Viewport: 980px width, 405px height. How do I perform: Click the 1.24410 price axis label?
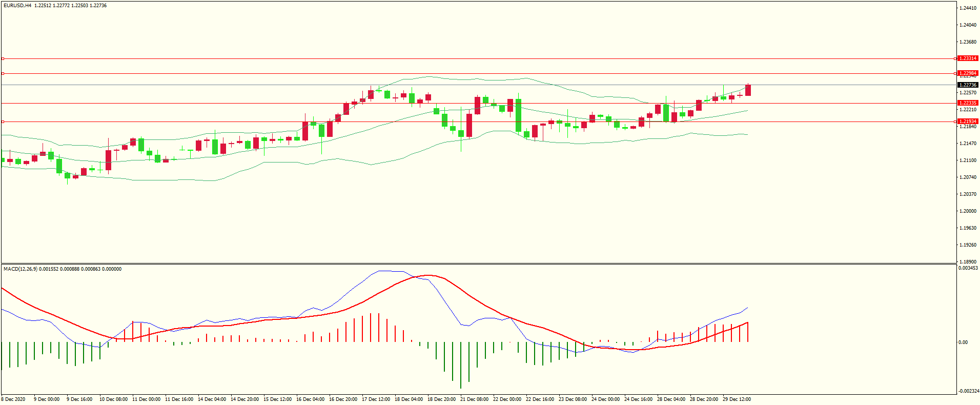pyautogui.click(x=968, y=8)
